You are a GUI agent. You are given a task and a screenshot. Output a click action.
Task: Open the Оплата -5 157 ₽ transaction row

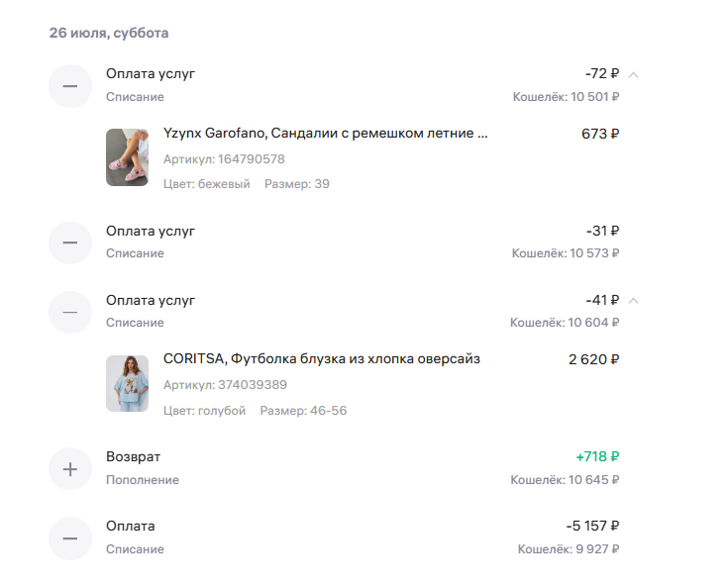pos(334,537)
